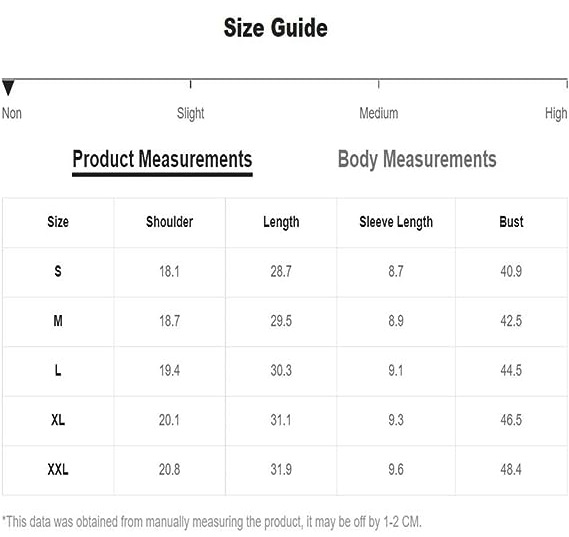This screenshot has width=569, height=537.
Task: Click the Non stretch label
Action: [x=12, y=113]
